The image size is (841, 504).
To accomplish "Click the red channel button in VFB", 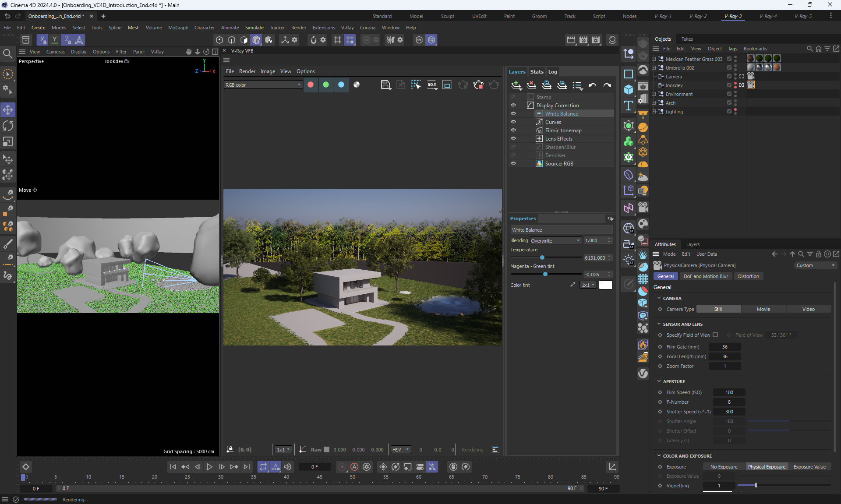I will click(311, 85).
